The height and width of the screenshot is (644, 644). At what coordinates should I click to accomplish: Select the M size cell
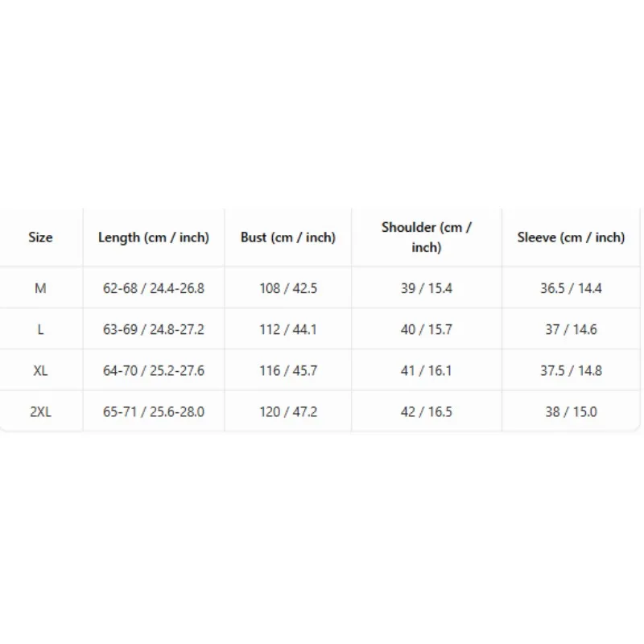pos(40,288)
